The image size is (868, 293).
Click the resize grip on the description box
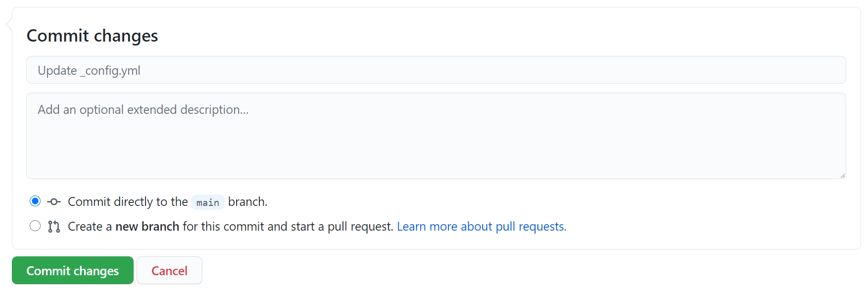coord(842,175)
